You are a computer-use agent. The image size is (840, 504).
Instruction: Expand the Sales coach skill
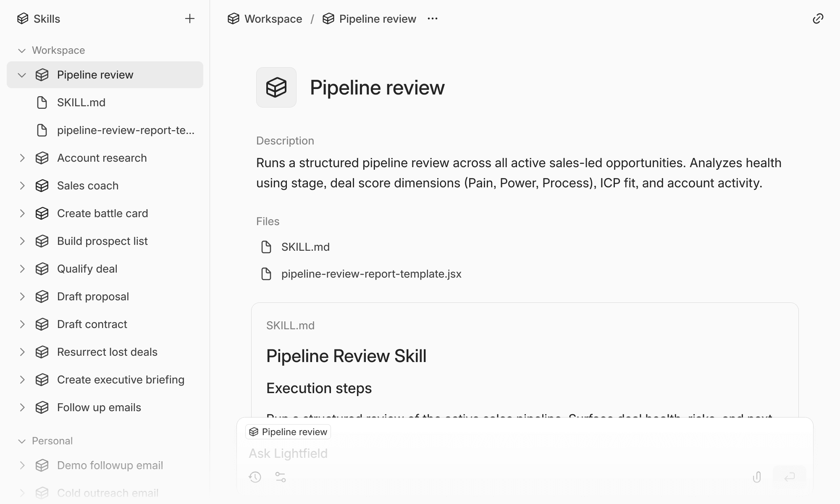(x=22, y=186)
